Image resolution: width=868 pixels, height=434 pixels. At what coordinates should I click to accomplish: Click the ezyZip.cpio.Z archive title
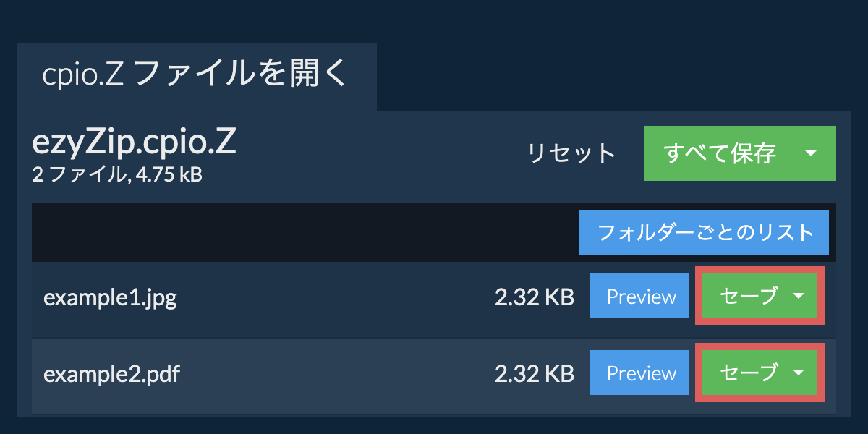(134, 143)
